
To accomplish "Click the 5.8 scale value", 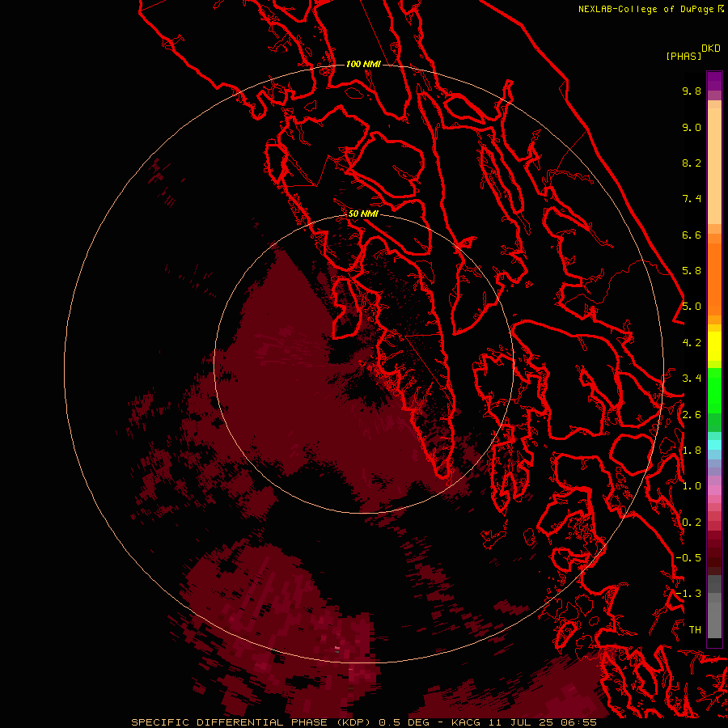I will 692,271.
